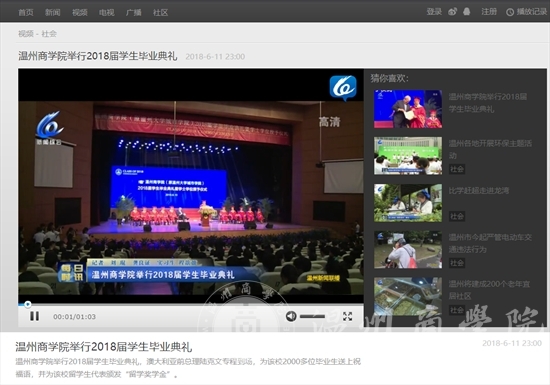This screenshot has height=385, width=550.
Task: Open the 电视 navigation item
Action: 107,13
